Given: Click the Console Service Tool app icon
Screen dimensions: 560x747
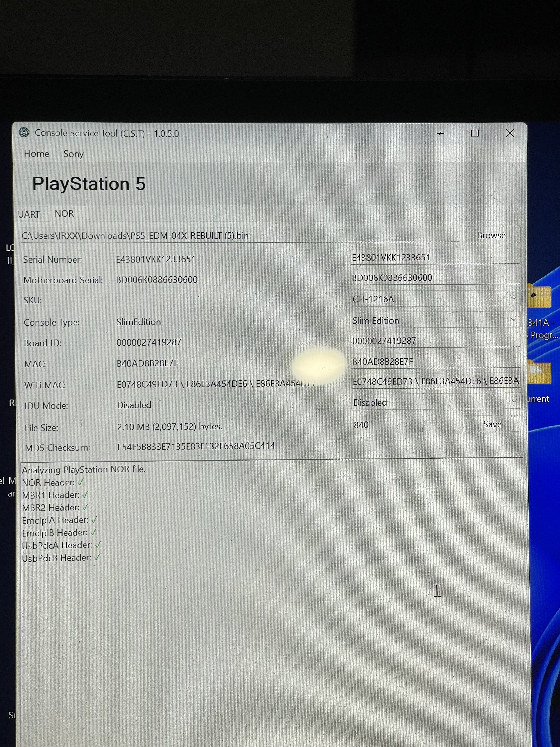Looking at the screenshot, I should (x=24, y=132).
